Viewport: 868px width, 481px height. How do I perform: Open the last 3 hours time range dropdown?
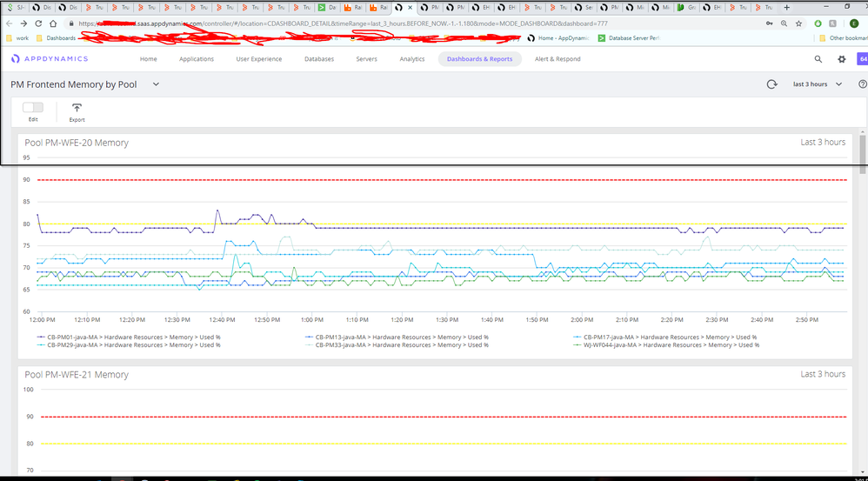818,84
